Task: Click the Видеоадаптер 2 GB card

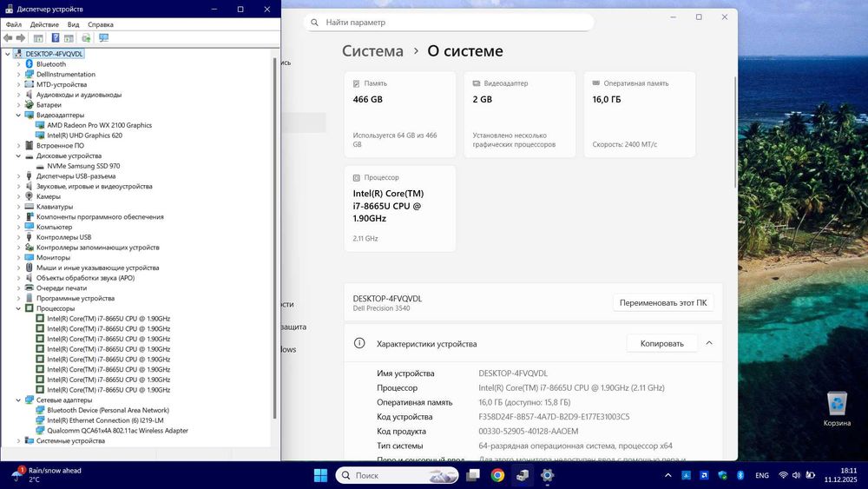Action: pyautogui.click(x=520, y=115)
